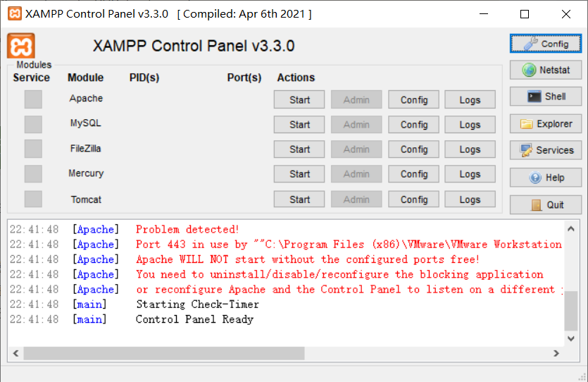This screenshot has height=382, width=588.
Task: Click the log scroll right arrow
Action: click(556, 353)
